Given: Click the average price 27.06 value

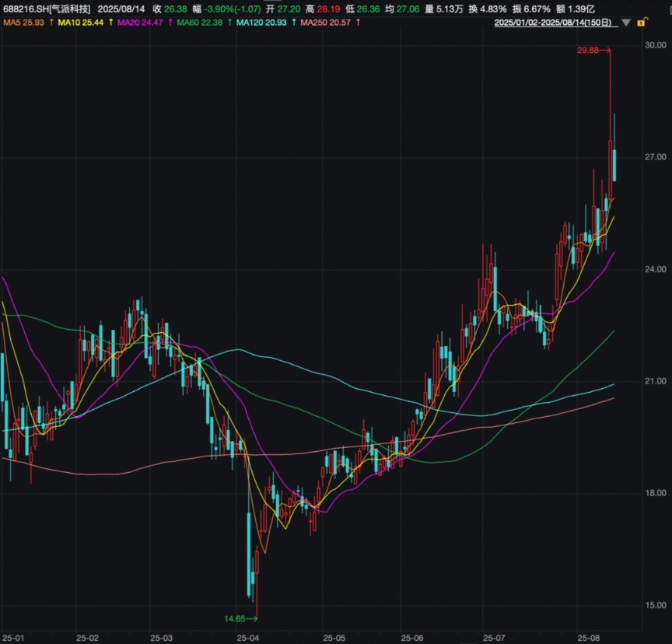Looking at the screenshot, I should pyautogui.click(x=408, y=9).
